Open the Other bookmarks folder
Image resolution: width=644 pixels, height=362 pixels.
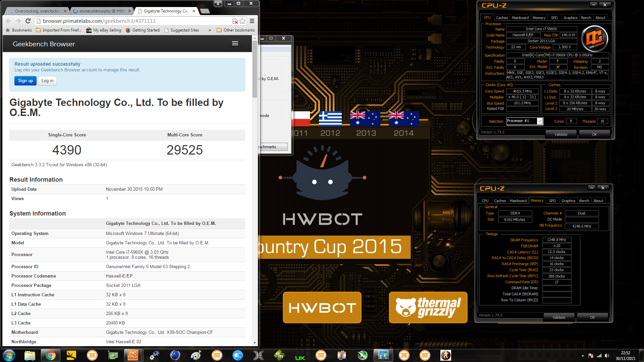coord(235,30)
